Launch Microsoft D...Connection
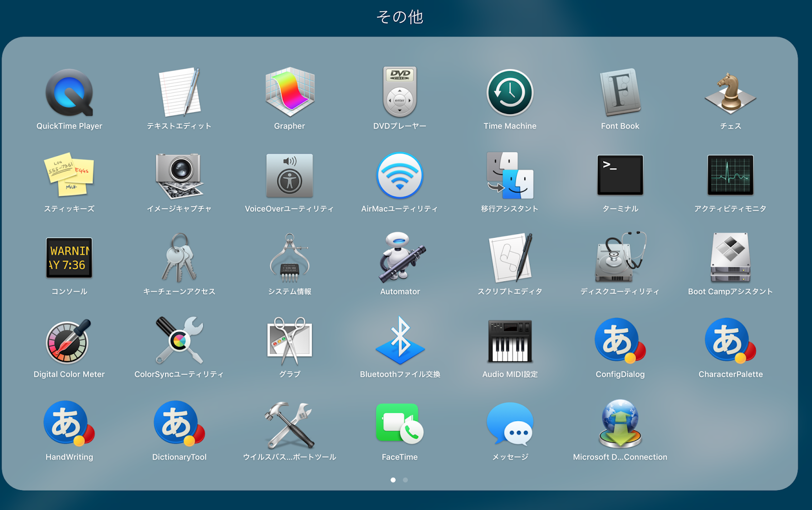This screenshot has height=510, width=812. [x=620, y=424]
